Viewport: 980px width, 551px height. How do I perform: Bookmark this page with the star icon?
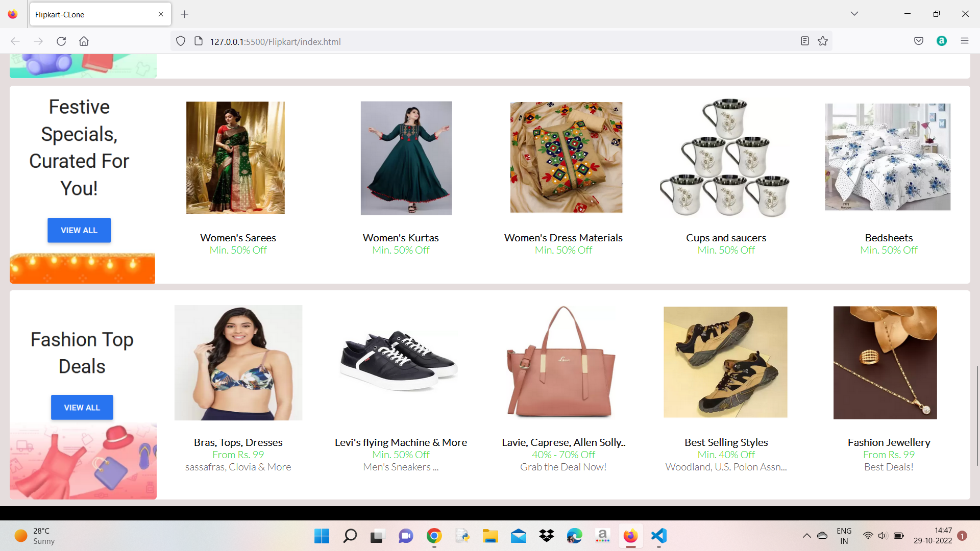(x=822, y=41)
